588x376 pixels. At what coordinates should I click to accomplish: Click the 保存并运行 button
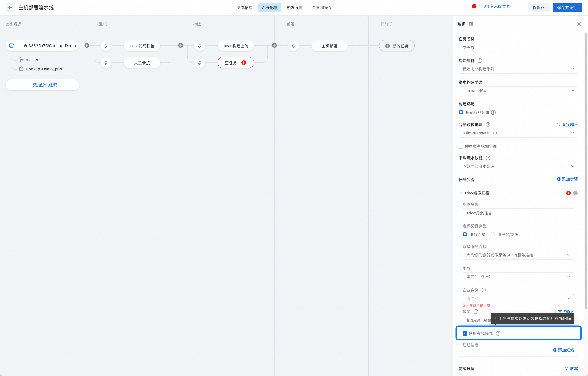(x=567, y=8)
